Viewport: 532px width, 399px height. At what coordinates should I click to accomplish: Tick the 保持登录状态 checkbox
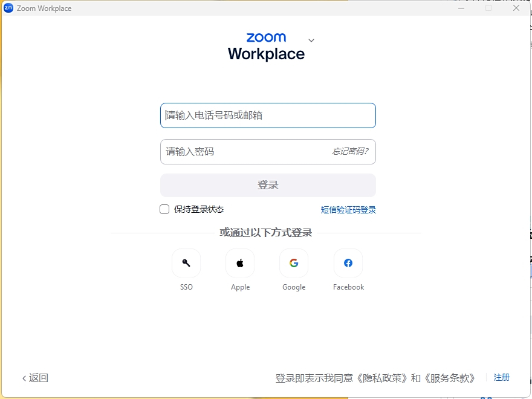click(x=164, y=209)
